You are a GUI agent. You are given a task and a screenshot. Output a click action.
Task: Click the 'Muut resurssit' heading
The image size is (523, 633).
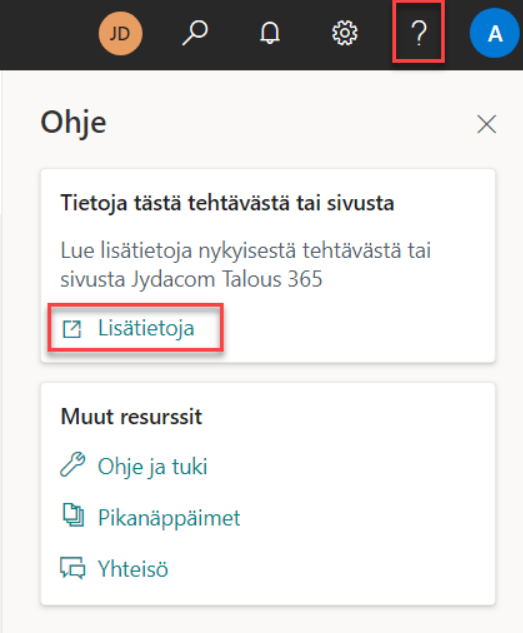(x=131, y=416)
